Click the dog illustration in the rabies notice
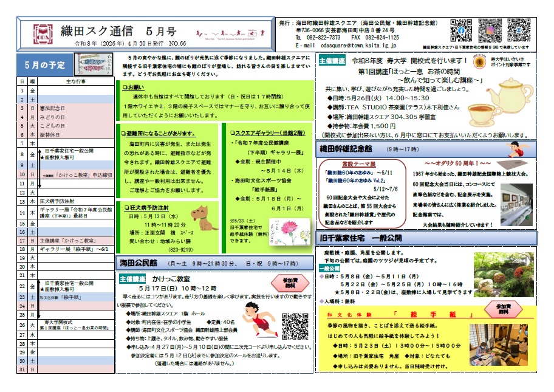This screenshot has height=392, width=554. [203, 218]
